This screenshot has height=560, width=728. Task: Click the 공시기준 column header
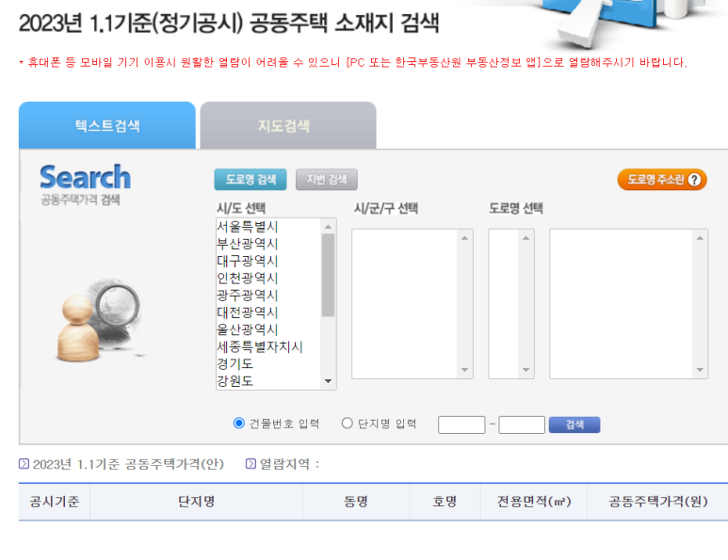click(x=55, y=502)
